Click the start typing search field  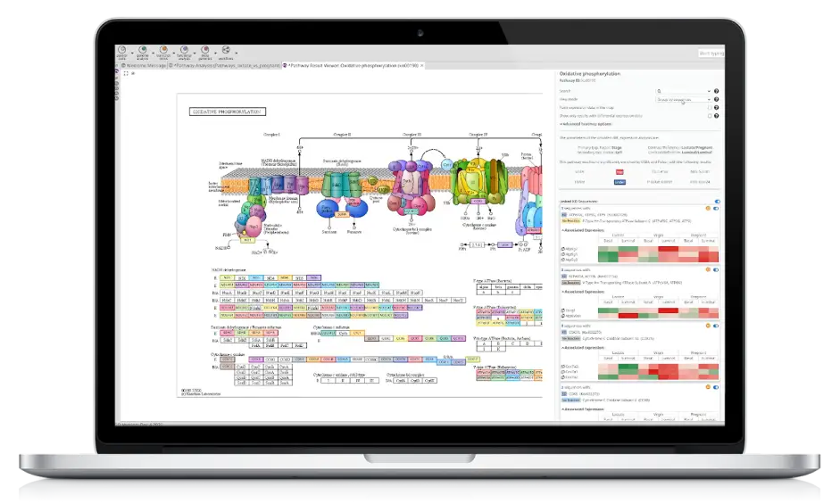[x=711, y=53]
